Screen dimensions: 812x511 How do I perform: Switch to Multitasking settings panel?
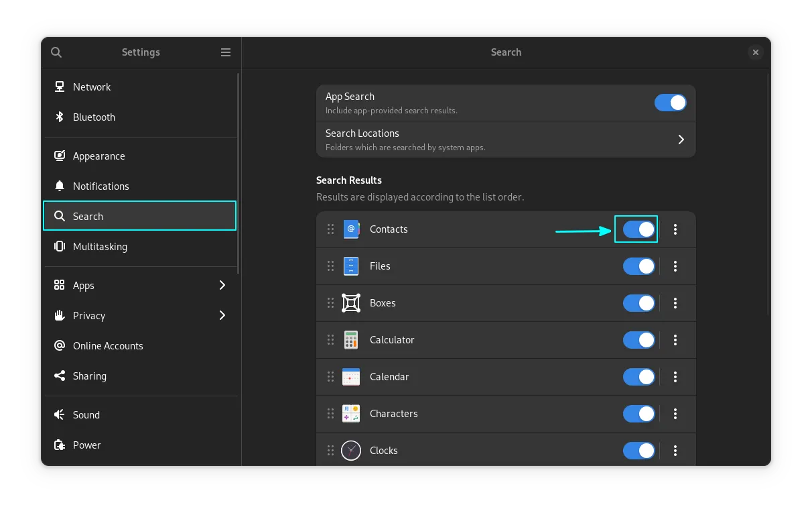100,247
